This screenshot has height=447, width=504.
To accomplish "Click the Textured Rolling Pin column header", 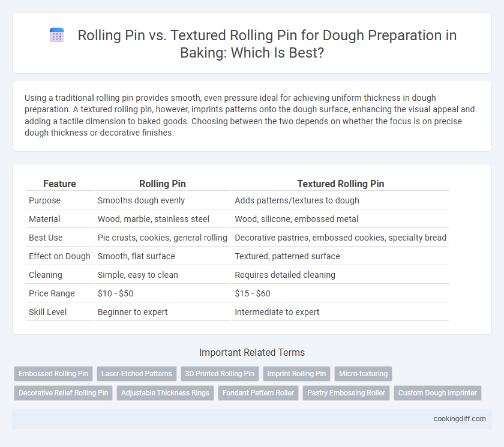I will 340,184.
